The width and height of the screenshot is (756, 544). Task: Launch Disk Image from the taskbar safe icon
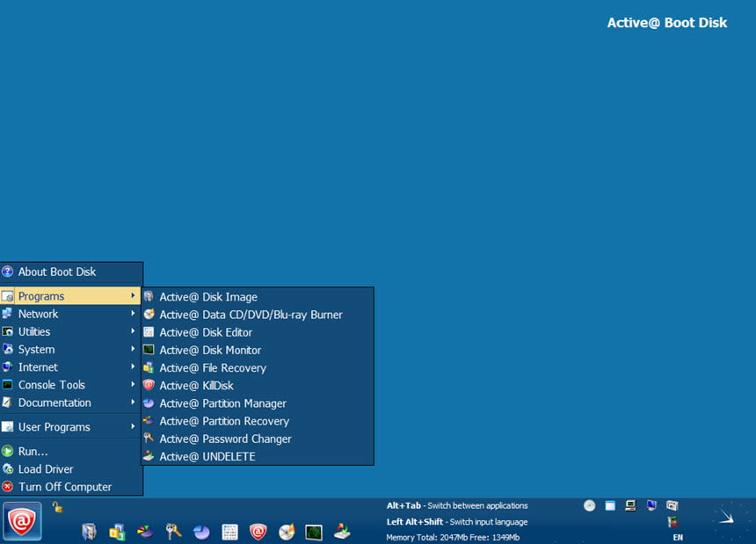89,532
